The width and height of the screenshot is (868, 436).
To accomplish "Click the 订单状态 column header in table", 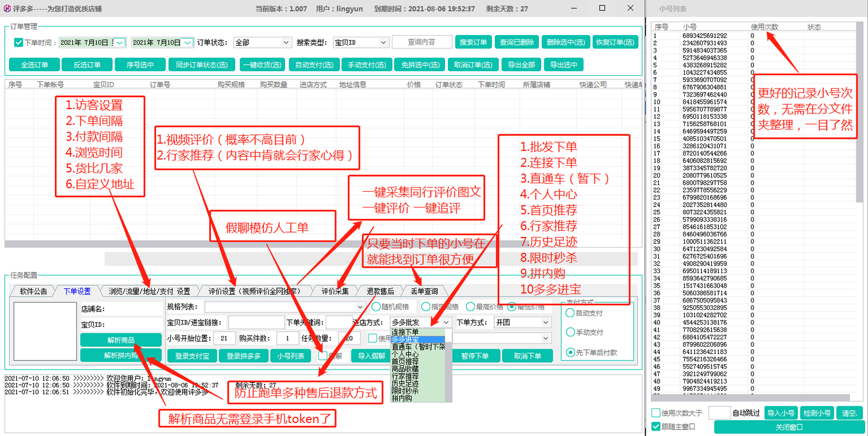I will pyautogui.click(x=448, y=85).
